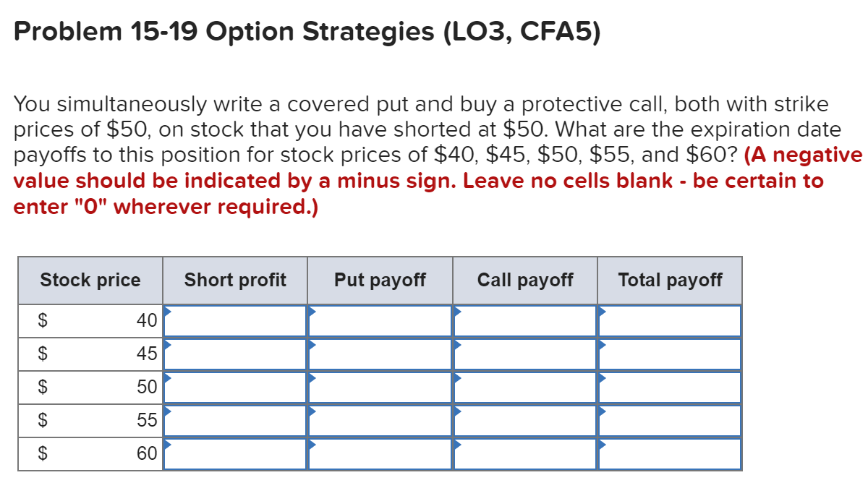Click the flag marker in the $55 Short profit cell
Image resolution: width=868 pixels, height=496 pixels.
pos(168,411)
